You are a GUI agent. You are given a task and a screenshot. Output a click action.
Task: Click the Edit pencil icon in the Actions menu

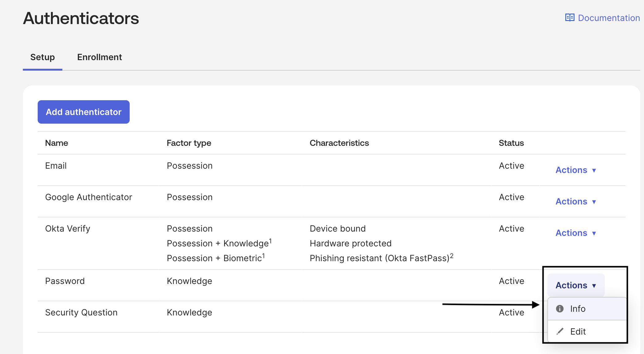(560, 331)
